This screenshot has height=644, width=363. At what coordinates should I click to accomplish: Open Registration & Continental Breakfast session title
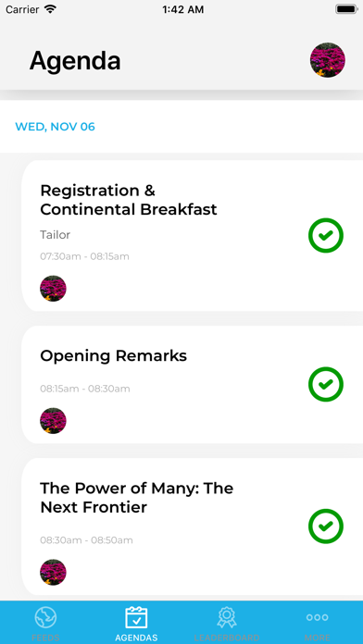(129, 200)
